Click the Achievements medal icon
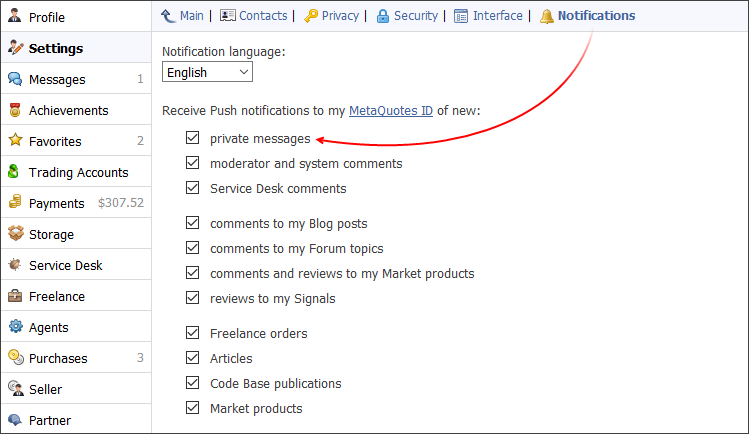749x434 pixels. tap(15, 111)
